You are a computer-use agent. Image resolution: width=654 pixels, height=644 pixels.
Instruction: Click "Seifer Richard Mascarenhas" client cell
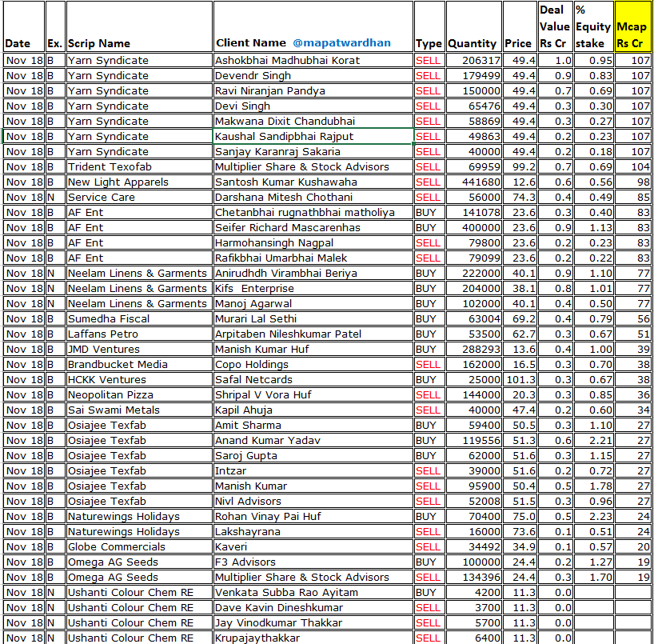[x=313, y=227]
